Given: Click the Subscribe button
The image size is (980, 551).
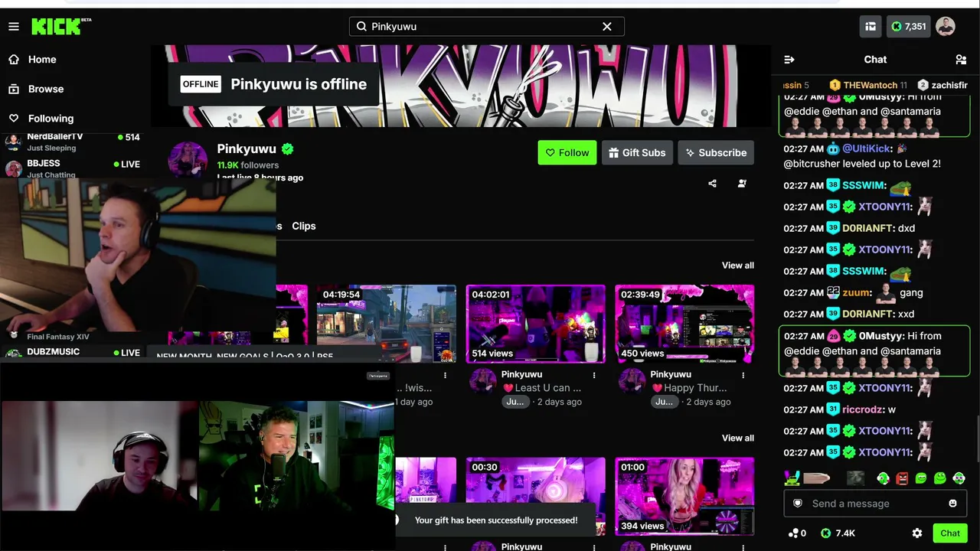Looking at the screenshot, I should tap(716, 153).
